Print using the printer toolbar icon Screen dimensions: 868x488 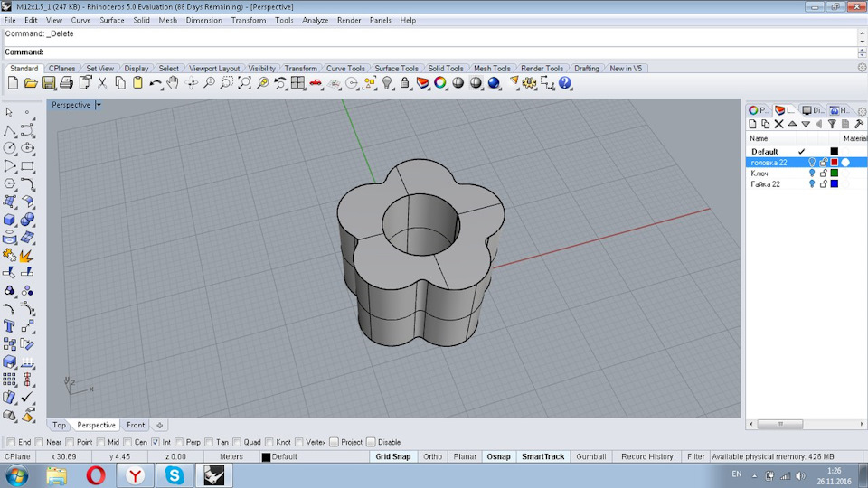[x=66, y=83]
